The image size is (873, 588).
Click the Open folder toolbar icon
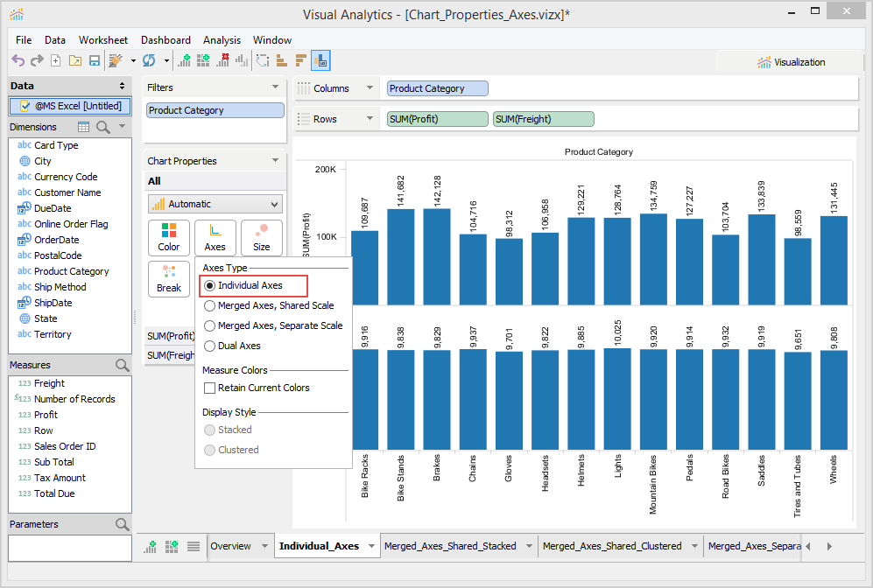(74, 60)
